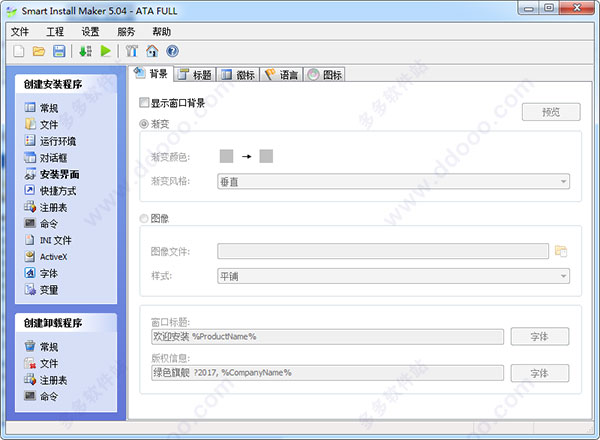Image resolution: width=600 pixels, height=440 pixels.
Task: Open the tools/options toolbar icon
Action: [x=132, y=51]
